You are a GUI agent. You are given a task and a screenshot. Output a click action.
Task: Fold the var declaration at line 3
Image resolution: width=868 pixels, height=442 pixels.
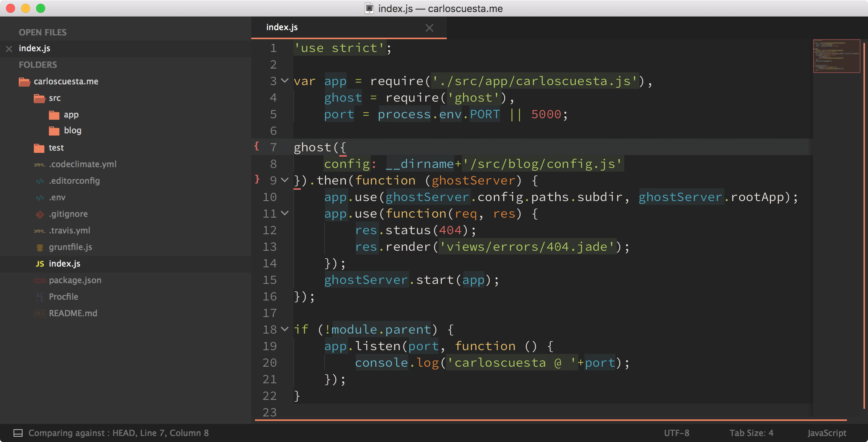point(285,81)
